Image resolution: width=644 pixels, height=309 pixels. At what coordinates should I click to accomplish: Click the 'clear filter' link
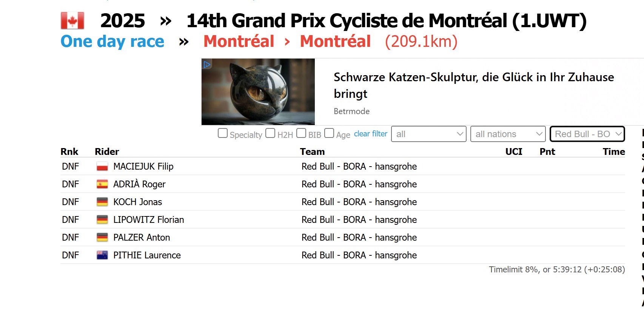(x=371, y=134)
